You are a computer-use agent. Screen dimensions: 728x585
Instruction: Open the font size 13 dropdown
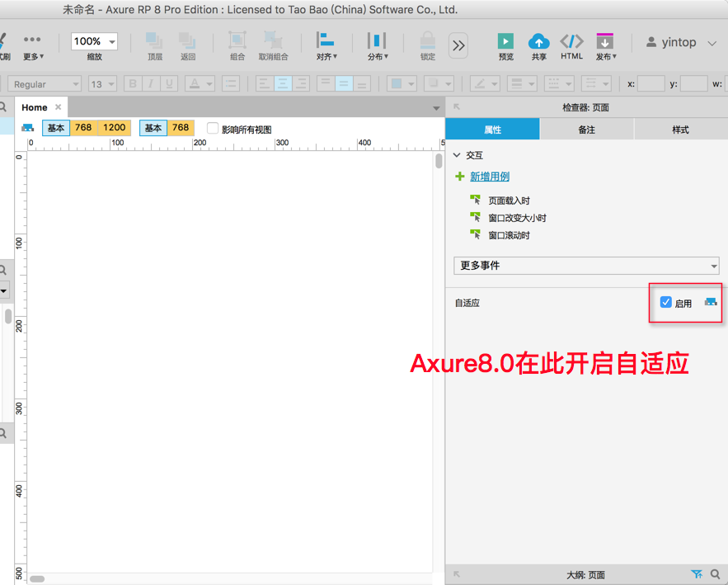click(102, 84)
